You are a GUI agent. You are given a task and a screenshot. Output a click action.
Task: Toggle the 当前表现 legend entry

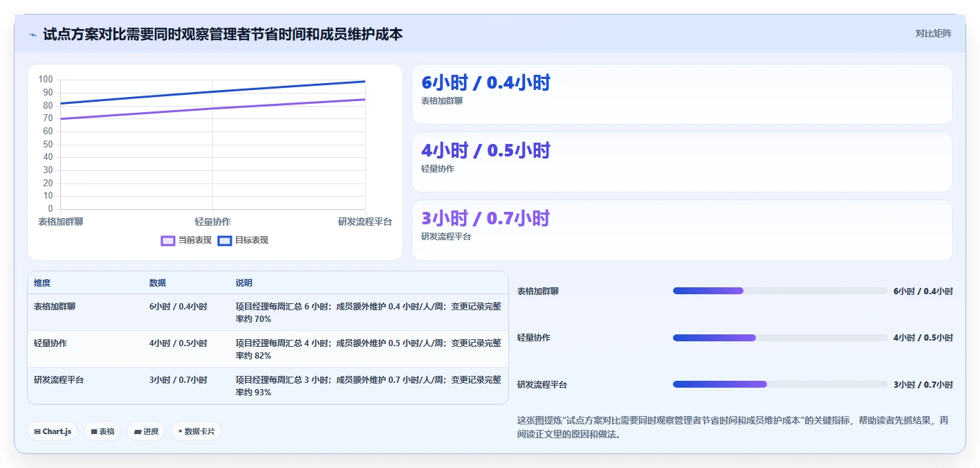click(x=186, y=240)
